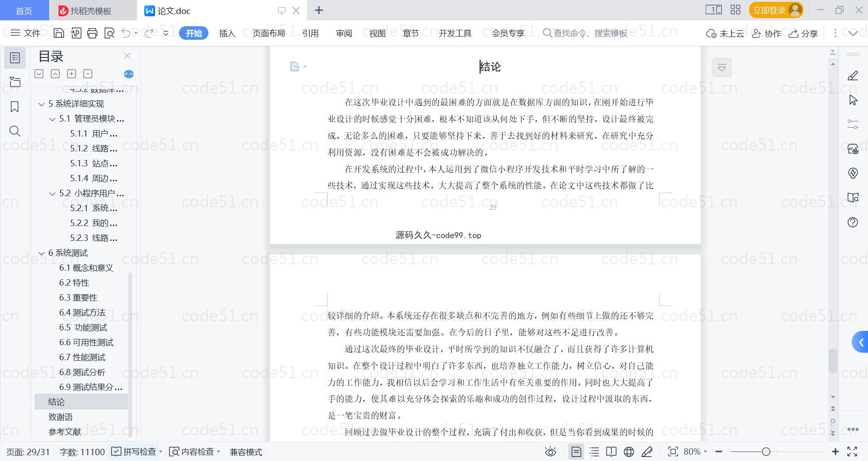Viewport: 868px width, 461px height.
Task: Toggle writing mode pen icon in status bar
Action: point(647,452)
